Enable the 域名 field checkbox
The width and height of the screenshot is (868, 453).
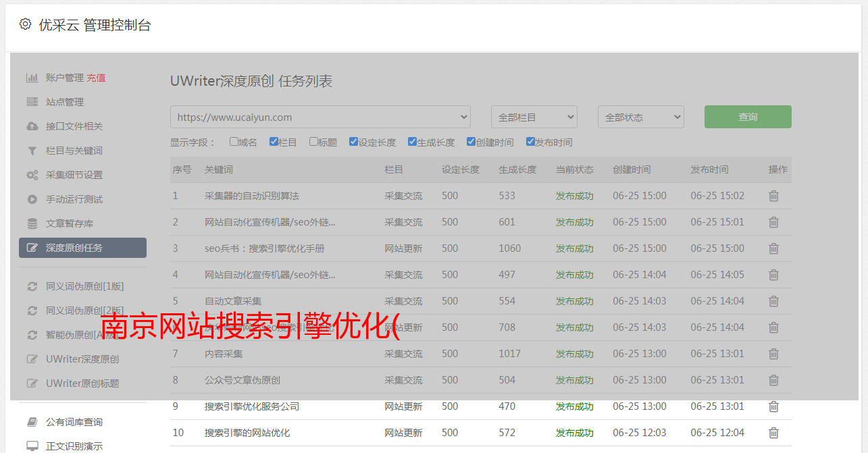coord(234,142)
